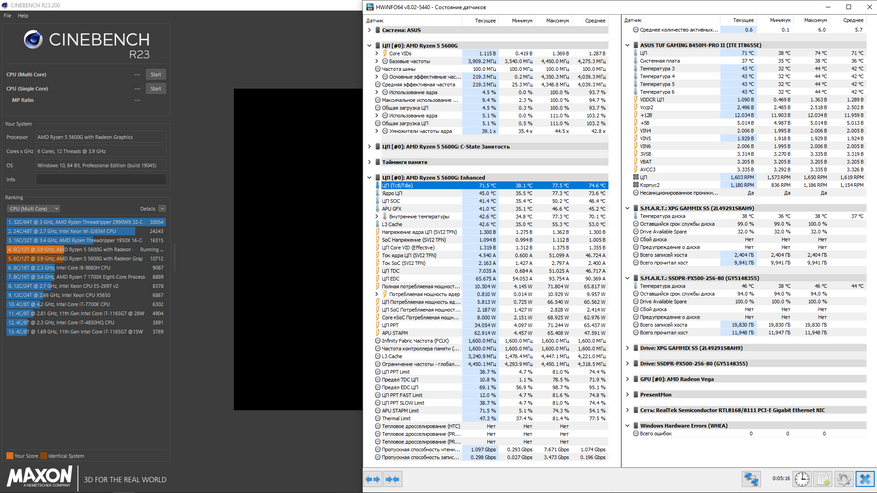
Task: Click the ЦП PPT row value 34.054 W
Action: pyautogui.click(x=485, y=325)
